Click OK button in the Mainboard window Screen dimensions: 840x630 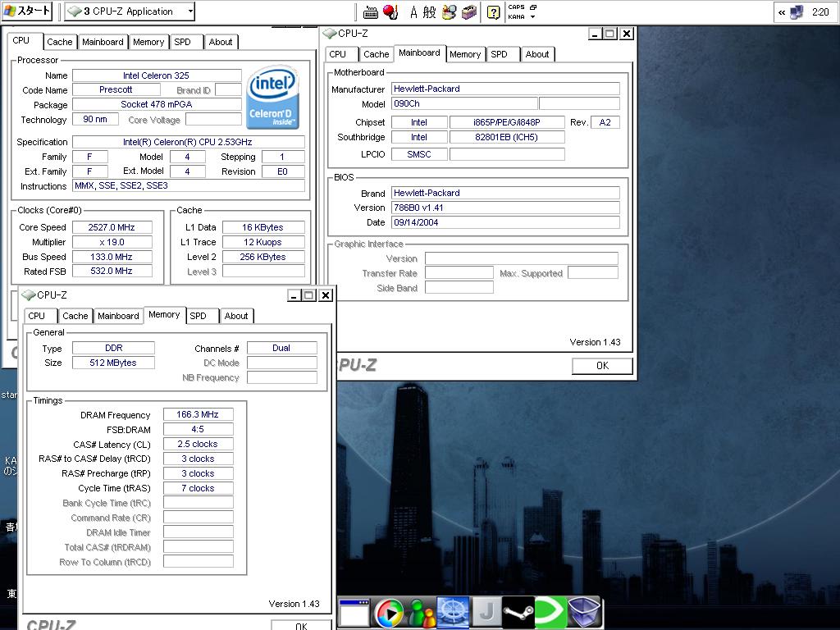coord(602,365)
